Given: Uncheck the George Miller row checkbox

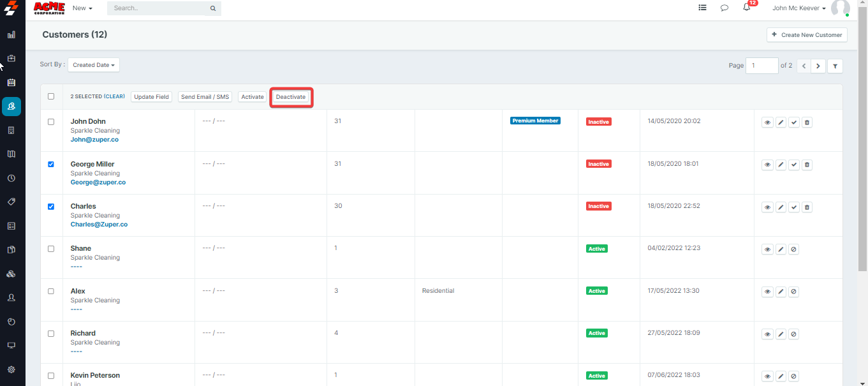Looking at the screenshot, I should 51,164.
